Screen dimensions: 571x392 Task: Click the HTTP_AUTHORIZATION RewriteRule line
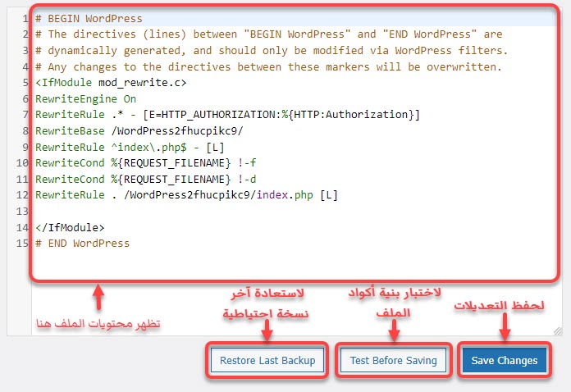point(227,115)
